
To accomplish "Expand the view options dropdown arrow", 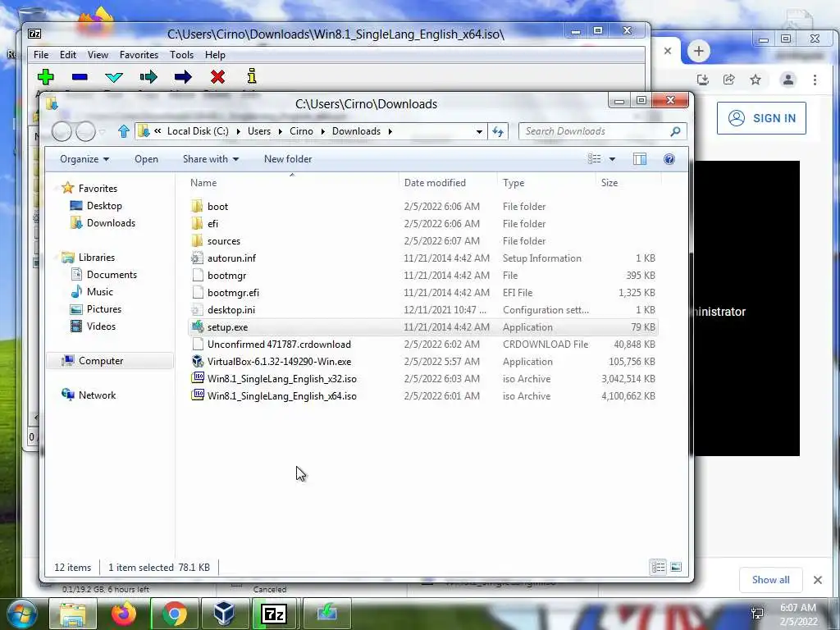I will tap(612, 159).
